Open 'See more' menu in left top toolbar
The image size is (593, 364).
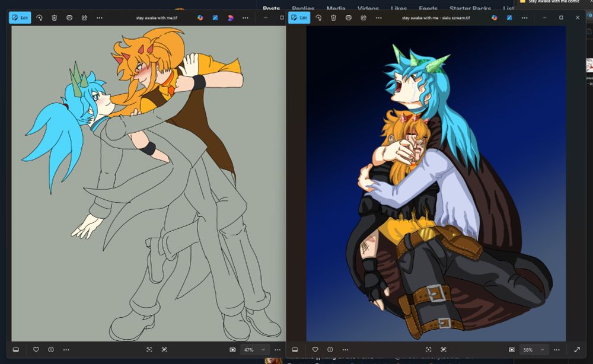[99, 18]
